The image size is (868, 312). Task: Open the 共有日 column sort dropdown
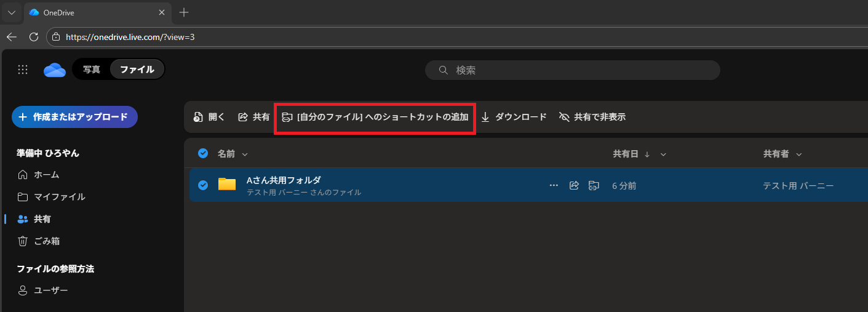[663, 154]
